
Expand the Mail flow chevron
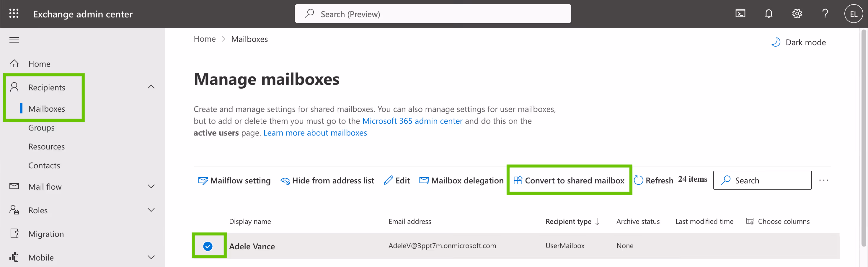(151, 186)
